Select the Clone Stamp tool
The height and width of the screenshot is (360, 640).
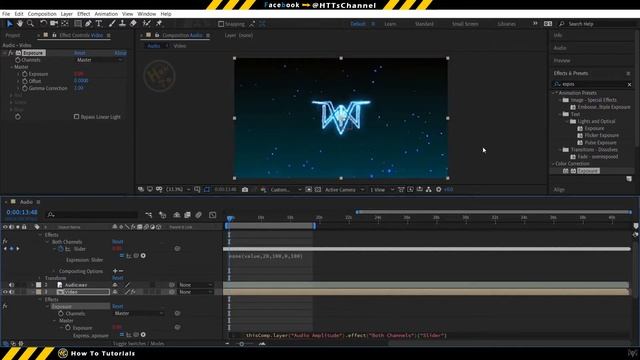tap(122, 24)
